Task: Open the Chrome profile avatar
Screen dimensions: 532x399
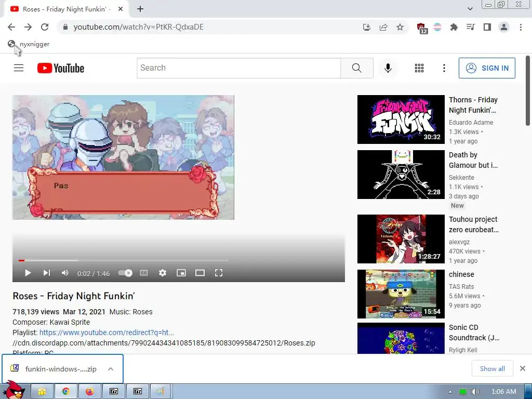Action: point(504,27)
